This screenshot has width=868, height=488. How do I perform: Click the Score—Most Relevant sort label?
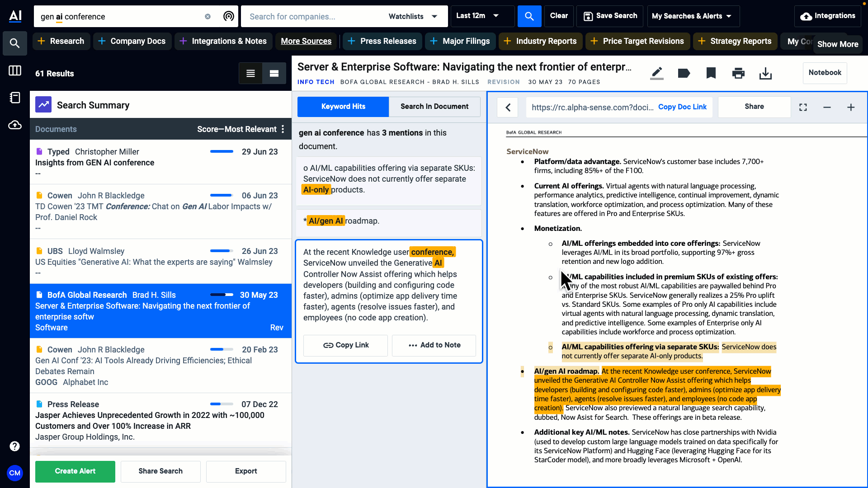pos(237,129)
